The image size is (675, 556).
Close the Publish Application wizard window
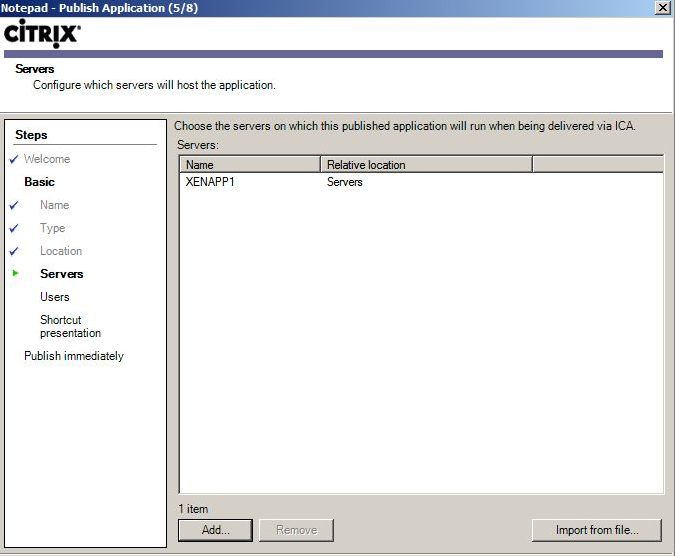(663, 8)
